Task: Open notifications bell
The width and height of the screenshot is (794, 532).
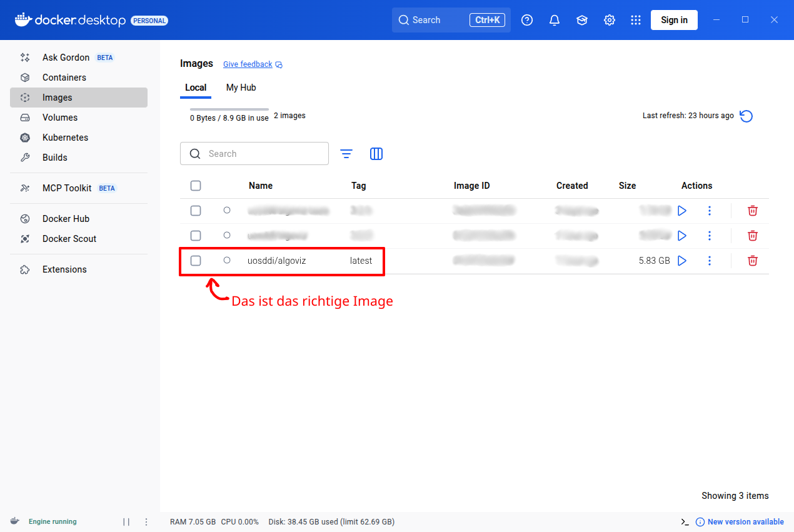Action: pos(555,20)
